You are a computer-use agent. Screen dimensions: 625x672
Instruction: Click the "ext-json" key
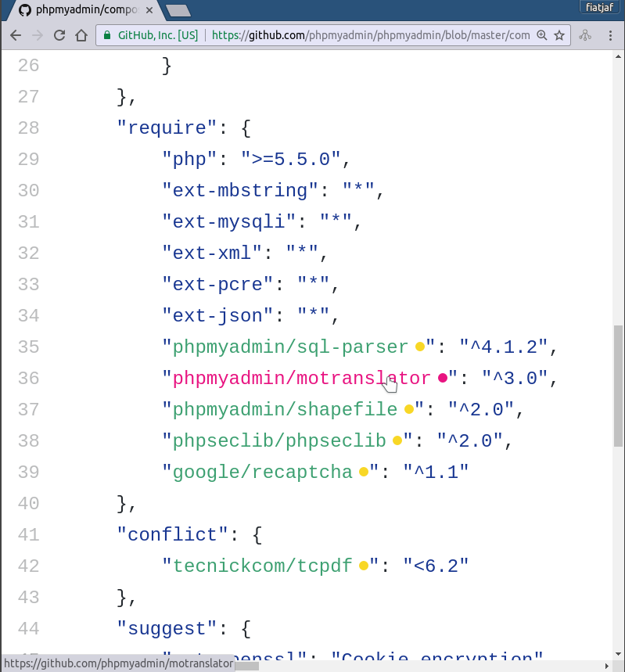click(x=217, y=316)
